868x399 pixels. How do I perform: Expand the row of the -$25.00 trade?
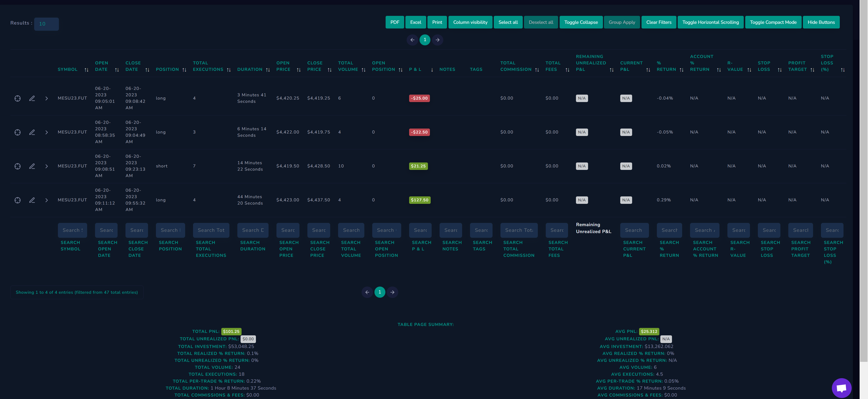[x=47, y=98]
